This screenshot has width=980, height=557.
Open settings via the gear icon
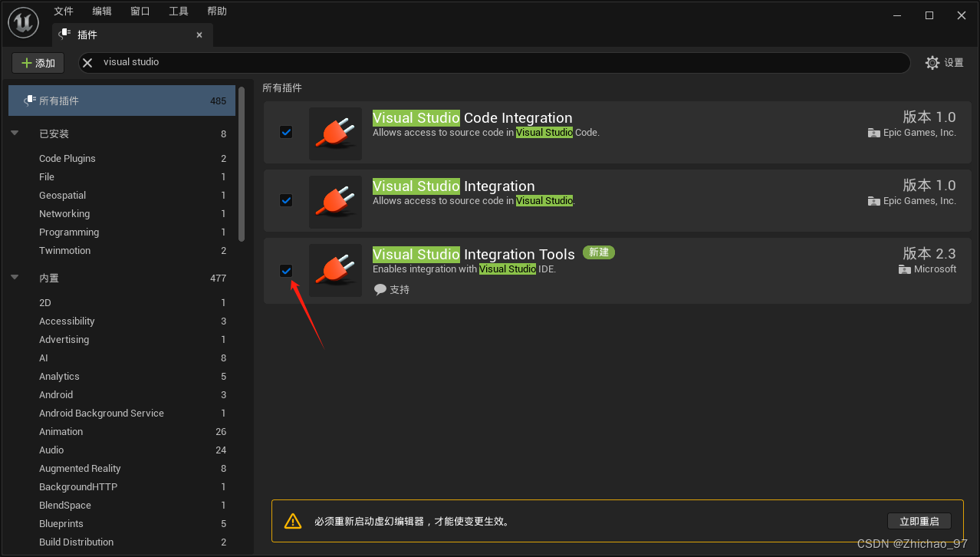[932, 63]
